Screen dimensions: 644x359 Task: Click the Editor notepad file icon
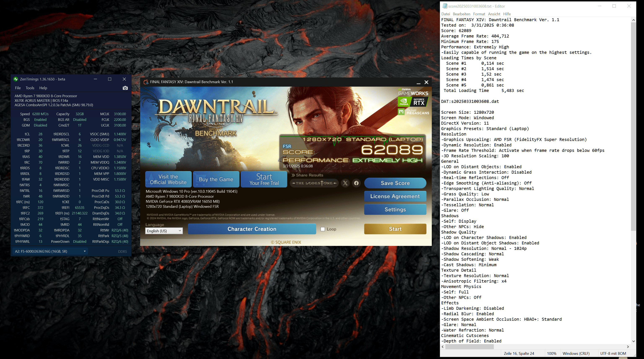click(x=445, y=6)
